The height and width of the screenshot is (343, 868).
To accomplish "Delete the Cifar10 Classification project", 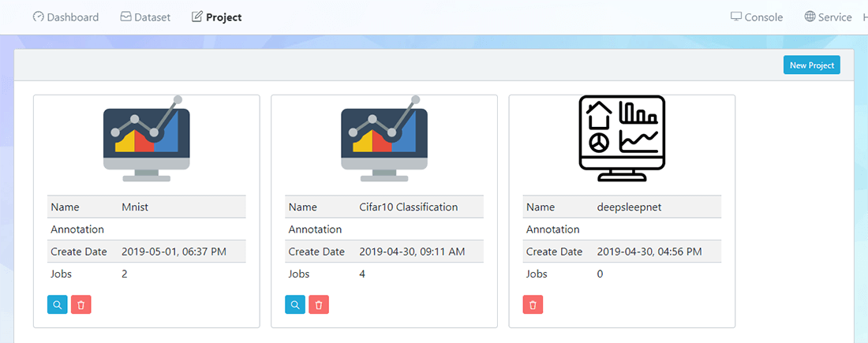I will click(x=319, y=305).
